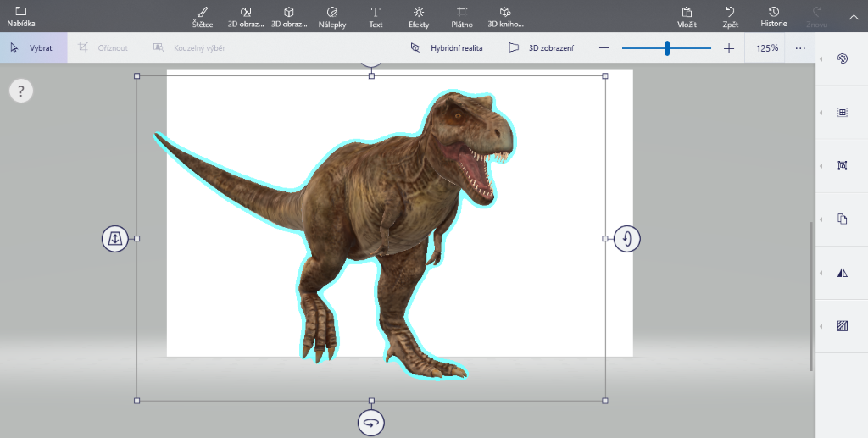Click the Vybrat select button
This screenshot has height=438, width=868.
point(32,48)
